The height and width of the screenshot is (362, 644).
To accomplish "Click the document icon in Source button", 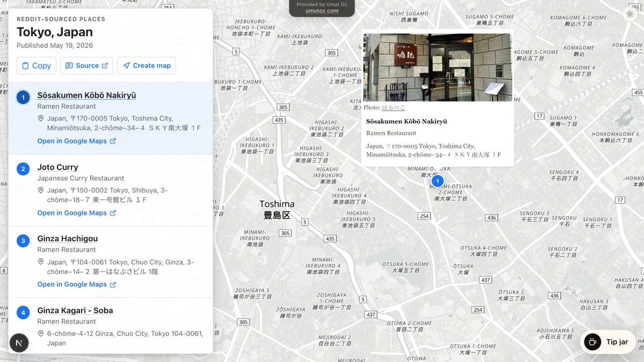I will pos(69,65).
